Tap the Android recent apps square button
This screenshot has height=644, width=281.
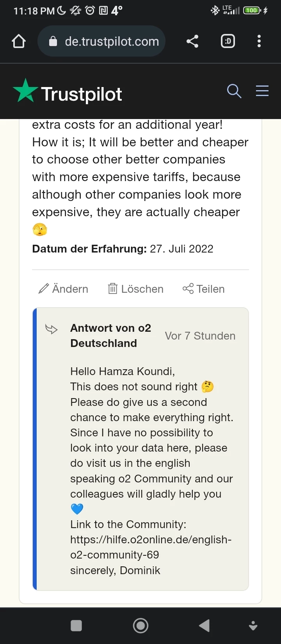[x=76, y=626]
